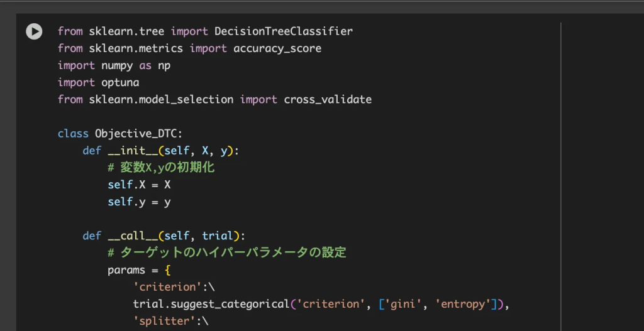
Task: Click the __init__ method definition
Action: pos(160,151)
